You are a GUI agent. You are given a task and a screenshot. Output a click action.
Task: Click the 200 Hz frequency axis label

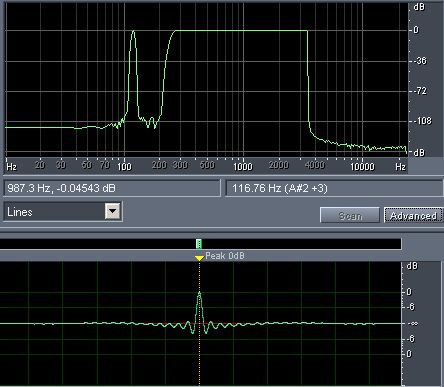point(159,165)
